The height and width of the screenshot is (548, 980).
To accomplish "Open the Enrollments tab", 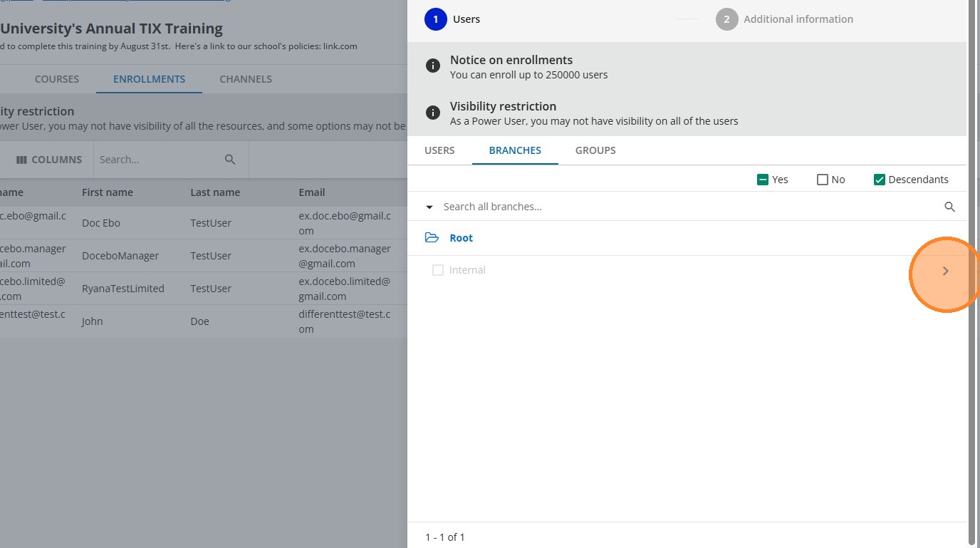I will coord(149,79).
